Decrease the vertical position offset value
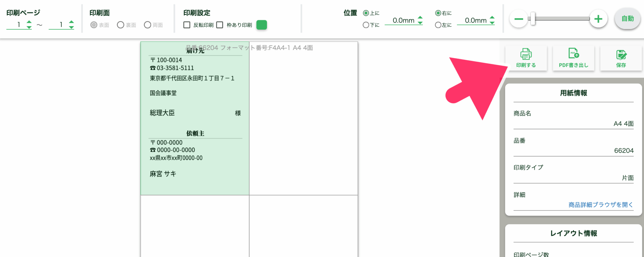The height and width of the screenshot is (257, 644). pyautogui.click(x=420, y=23)
